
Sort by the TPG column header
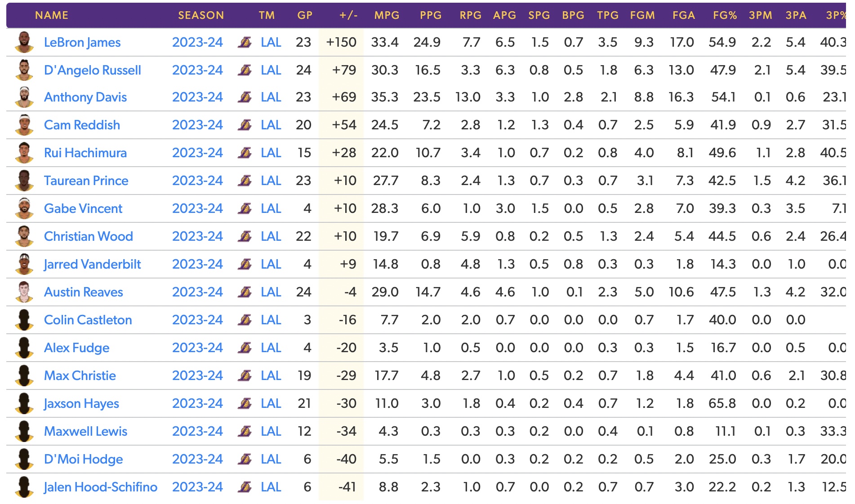coord(608,15)
